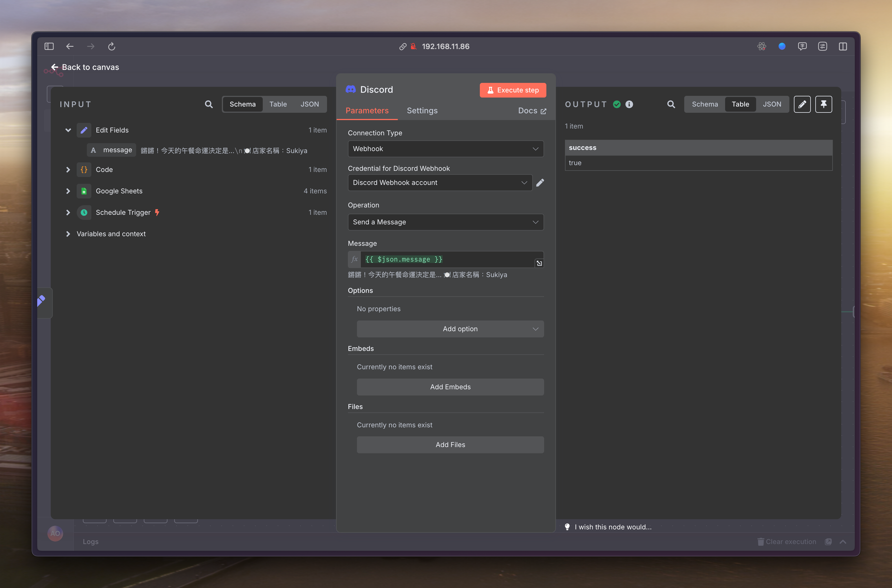Switch output view to Schema
892x588 pixels.
tap(705, 104)
